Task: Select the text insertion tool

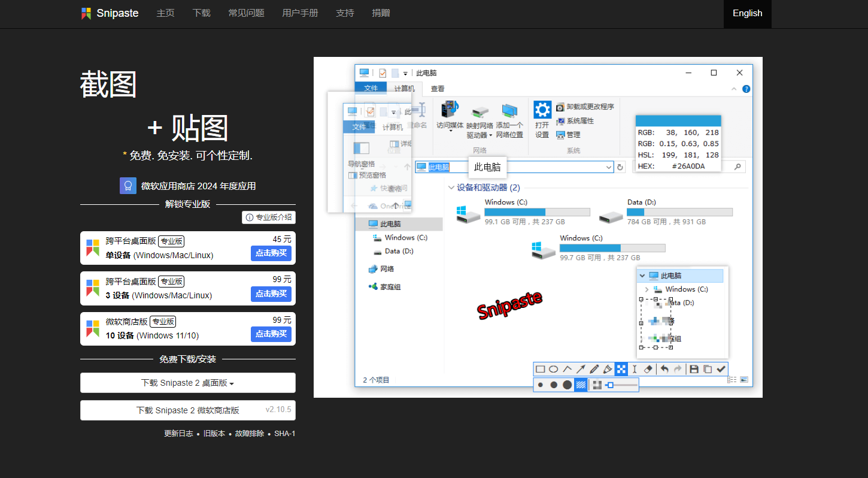Action: click(635, 369)
